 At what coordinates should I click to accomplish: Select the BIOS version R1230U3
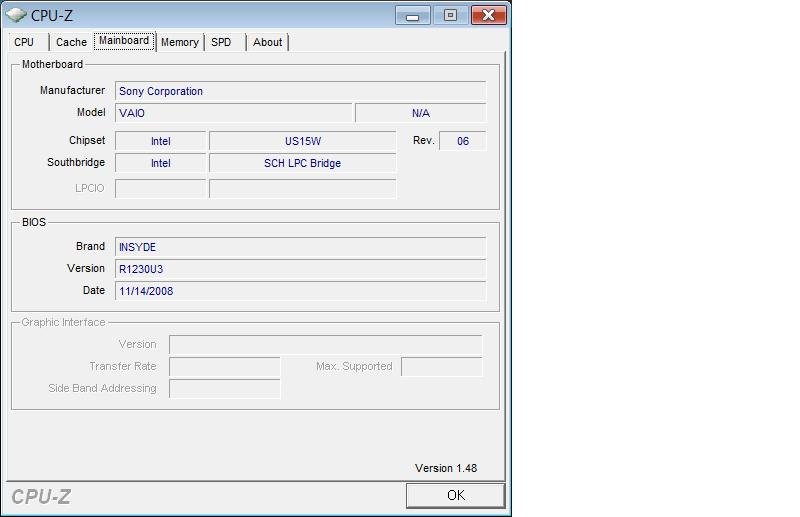click(301, 269)
